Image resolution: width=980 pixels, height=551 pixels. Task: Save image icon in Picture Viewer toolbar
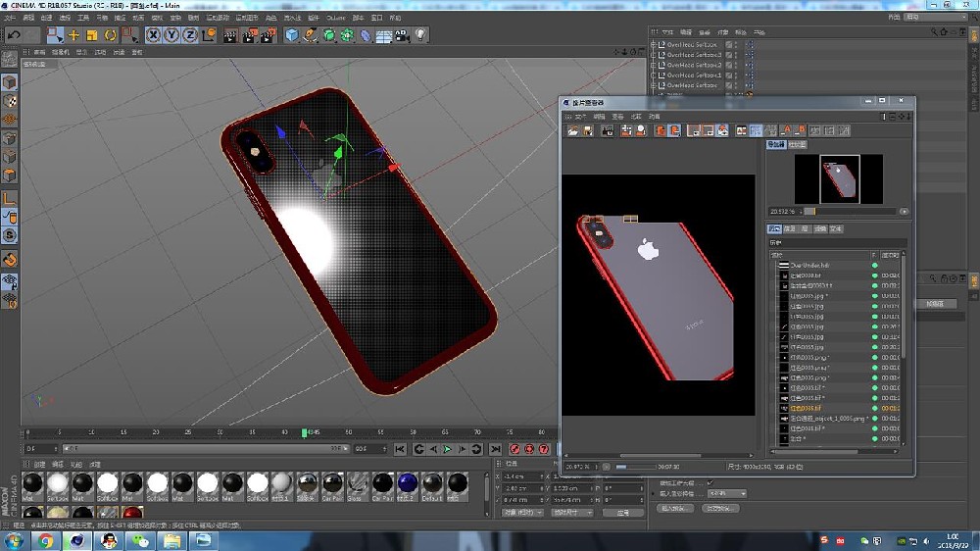click(588, 130)
